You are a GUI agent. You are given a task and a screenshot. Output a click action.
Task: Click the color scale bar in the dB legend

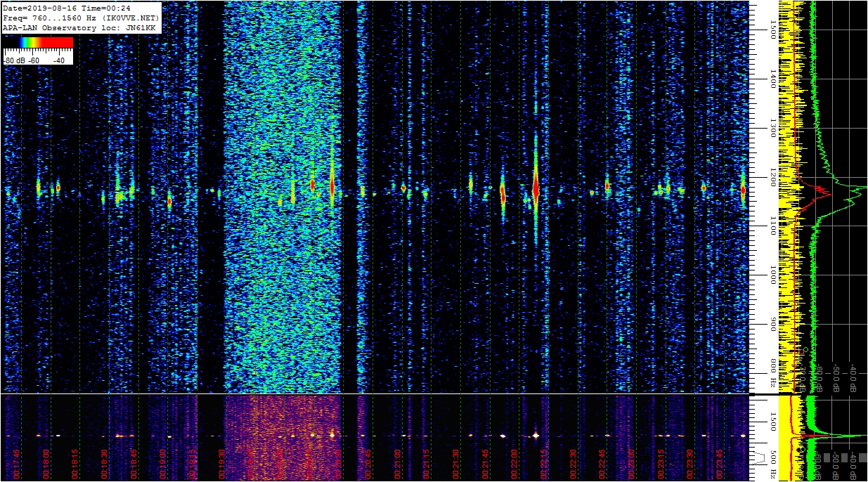38,43
